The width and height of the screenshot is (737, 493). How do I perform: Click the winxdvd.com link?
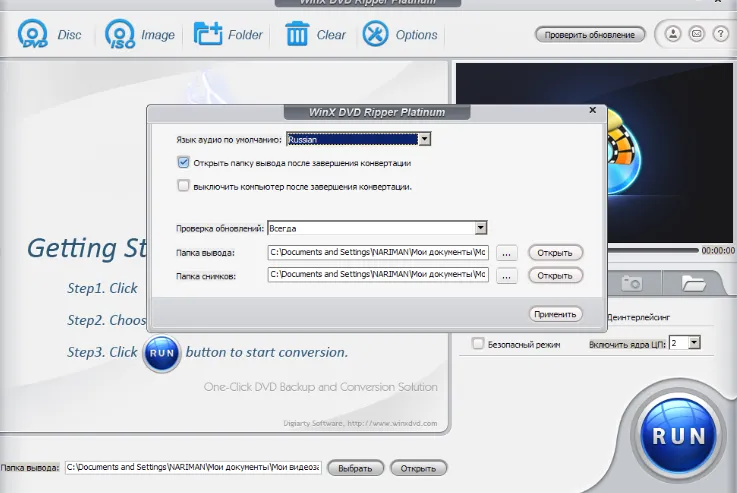pyautogui.click(x=392, y=423)
